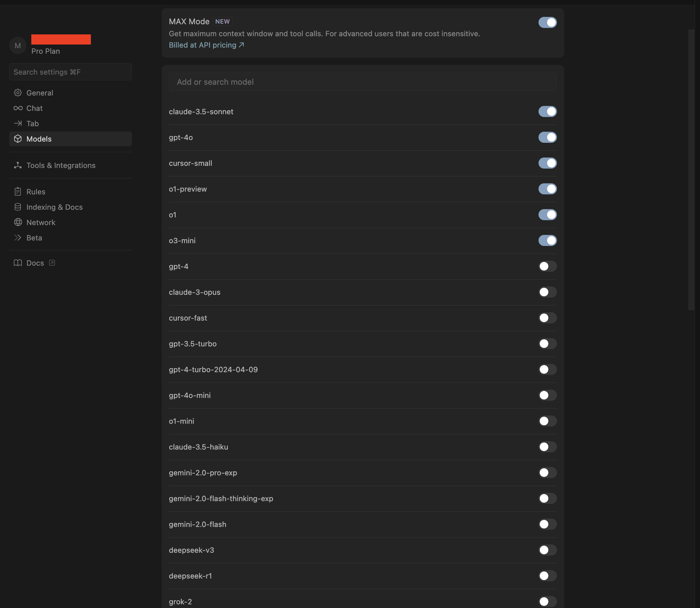Click the Chat infinity icon
Image resolution: width=700 pixels, height=608 pixels.
(x=17, y=108)
